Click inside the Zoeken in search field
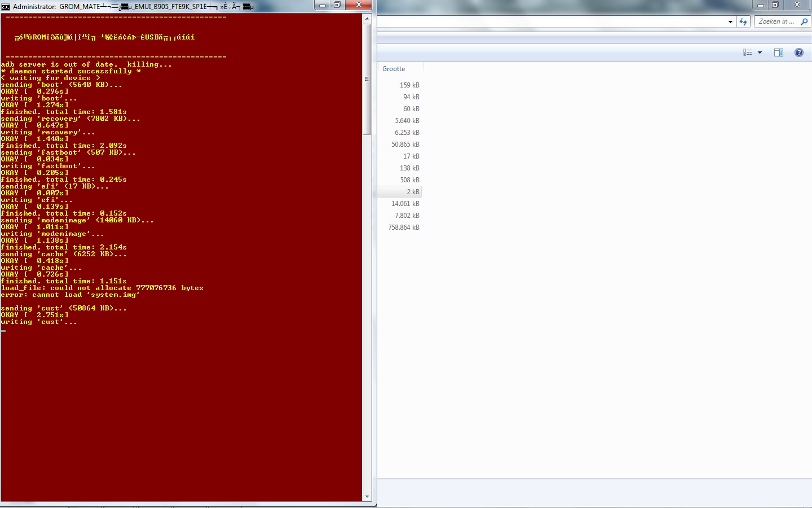Screen dimensions: 812x508 click(x=776, y=21)
